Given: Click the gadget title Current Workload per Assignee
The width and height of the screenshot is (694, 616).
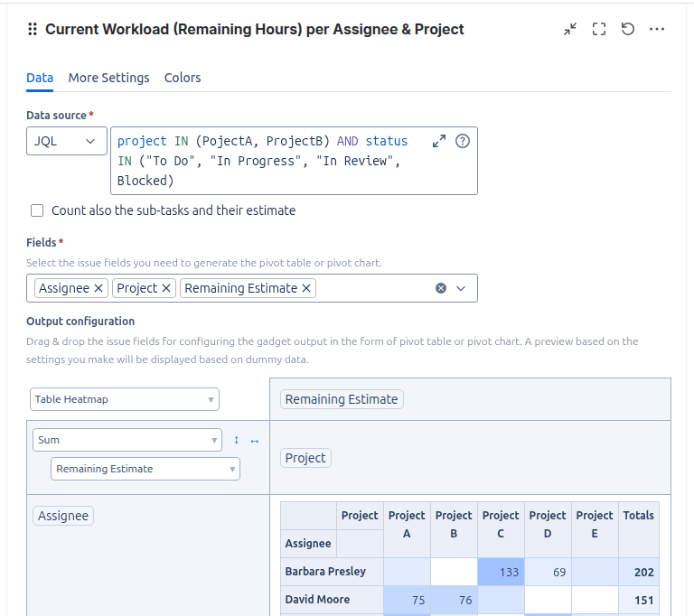Looking at the screenshot, I should click(x=255, y=29).
